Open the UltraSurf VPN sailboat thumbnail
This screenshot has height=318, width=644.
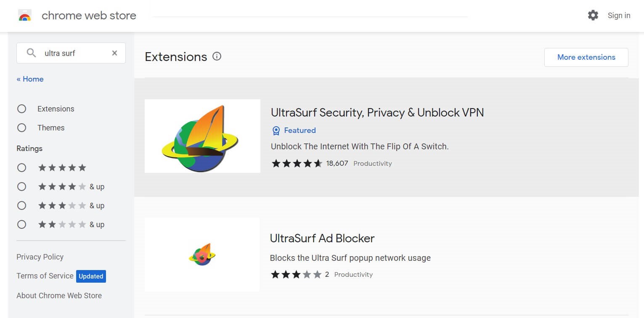click(x=202, y=136)
